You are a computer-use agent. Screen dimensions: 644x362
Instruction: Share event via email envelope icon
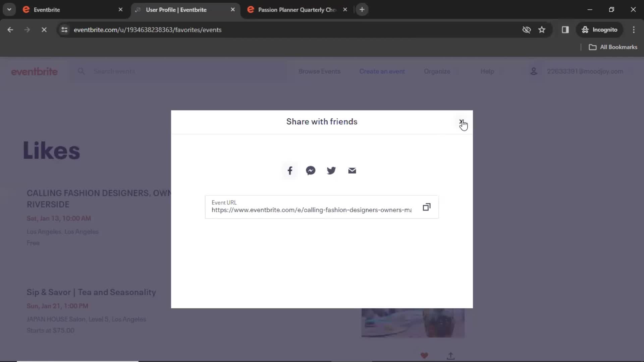pyautogui.click(x=352, y=171)
